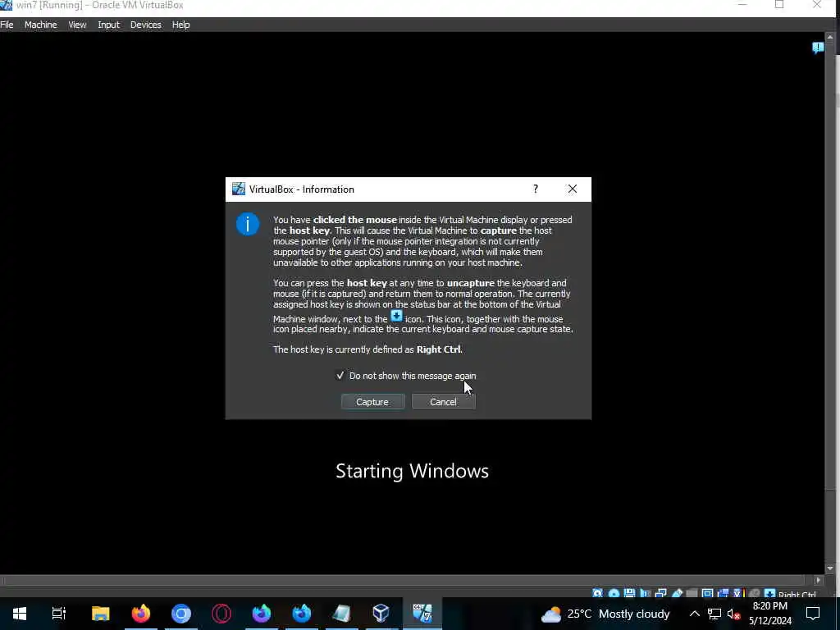Open the Help menu
Screen dimensions: 840x630
click(180, 25)
